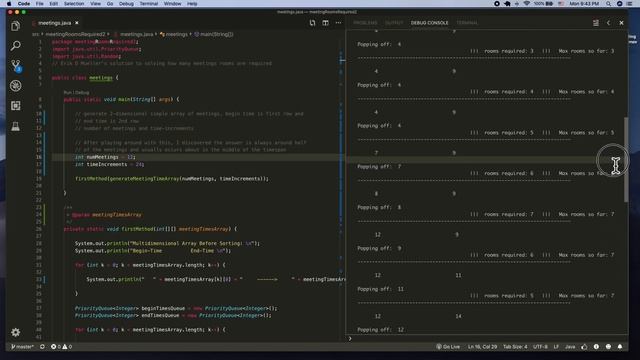This screenshot has height=360, width=640.
Task: Switch to the Output panel tab
Action: point(394,23)
